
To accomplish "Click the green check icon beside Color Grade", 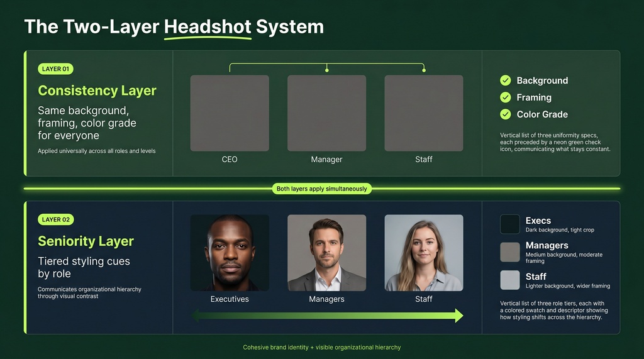I will (x=506, y=114).
